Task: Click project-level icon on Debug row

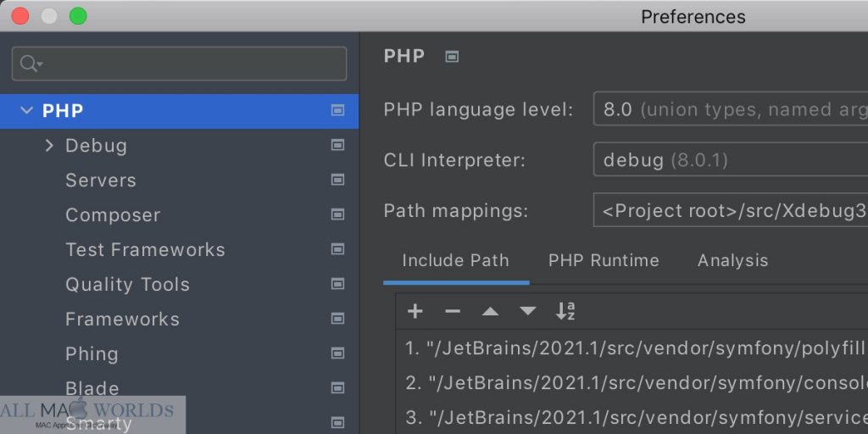Action: point(337,145)
